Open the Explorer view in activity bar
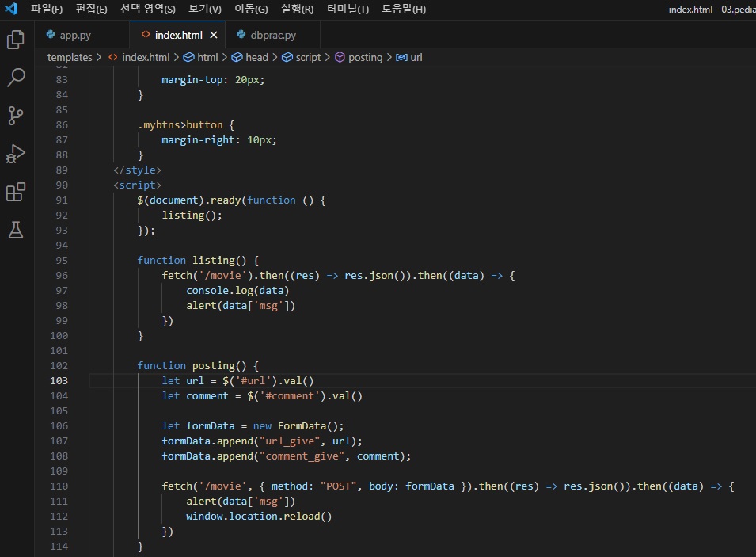The image size is (756, 557). click(x=16, y=40)
